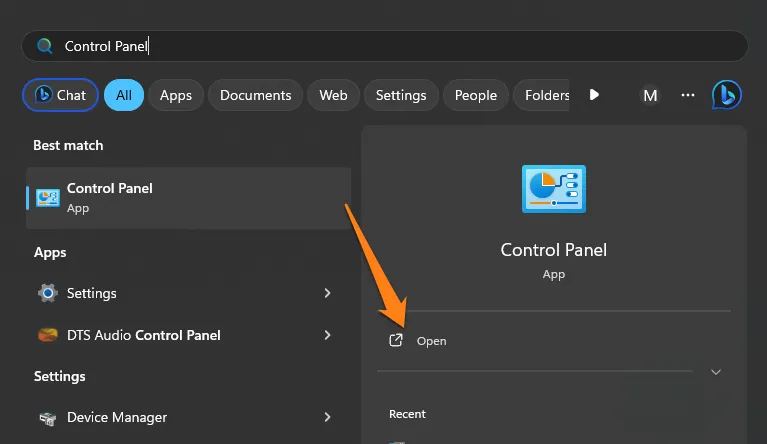This screenshot has height=444, width=767.
Task: Expand DTS Audio Control Panel chevron
Action: (x=327, y=335)
